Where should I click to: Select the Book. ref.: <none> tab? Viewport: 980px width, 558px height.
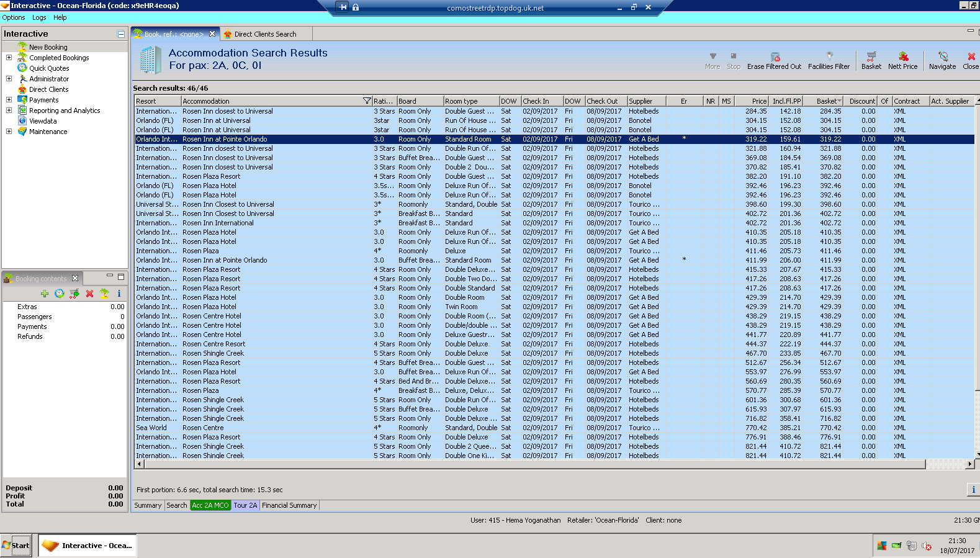pyautogui.click(x=174, y=34)
